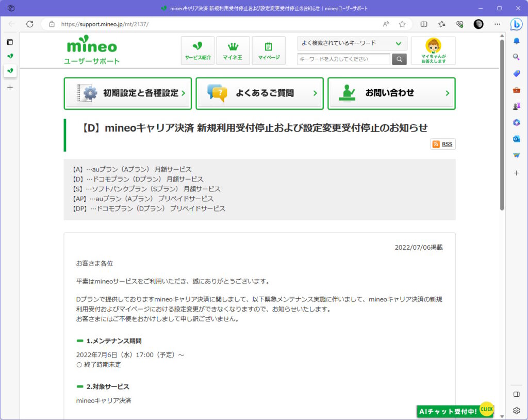The image size is (528, 420).
Task: Open Bing Copilot sidebar icon
Action: (x=516, y=24)
